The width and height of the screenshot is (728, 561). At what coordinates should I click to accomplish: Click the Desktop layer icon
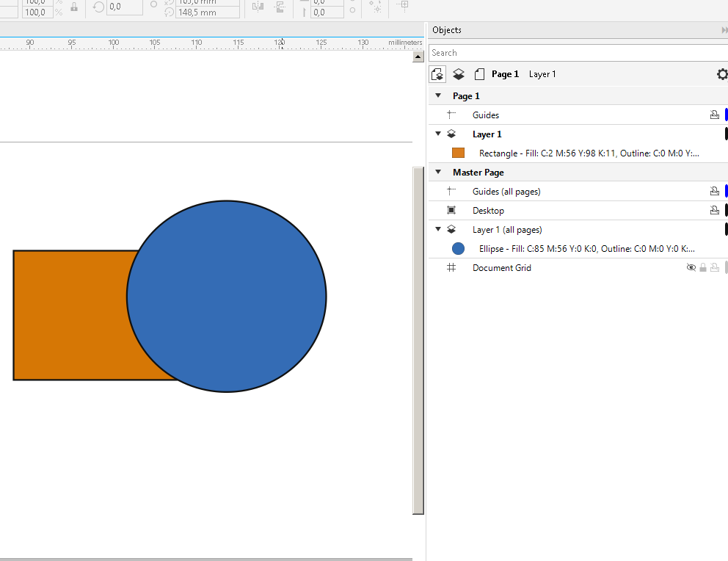pos(451,211)
